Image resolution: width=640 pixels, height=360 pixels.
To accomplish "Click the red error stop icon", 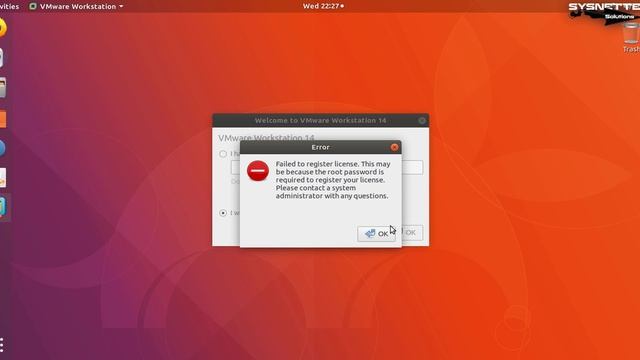I will pyautogui.click(x=258, y=171).
